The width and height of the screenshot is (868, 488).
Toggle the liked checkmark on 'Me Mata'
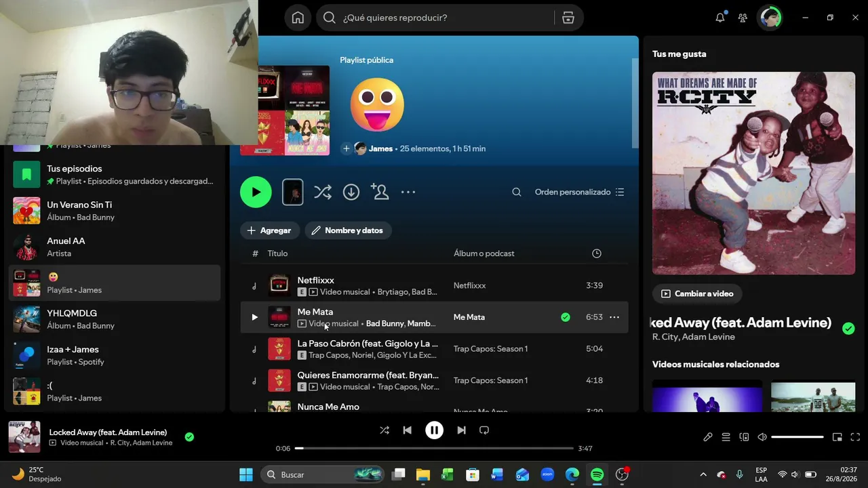[x=566, y=317]
